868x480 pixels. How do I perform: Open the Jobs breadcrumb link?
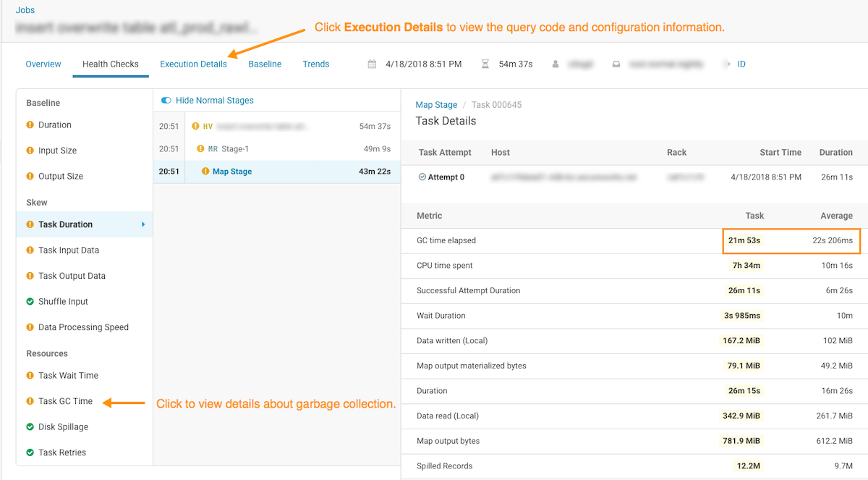pos(25,10)
